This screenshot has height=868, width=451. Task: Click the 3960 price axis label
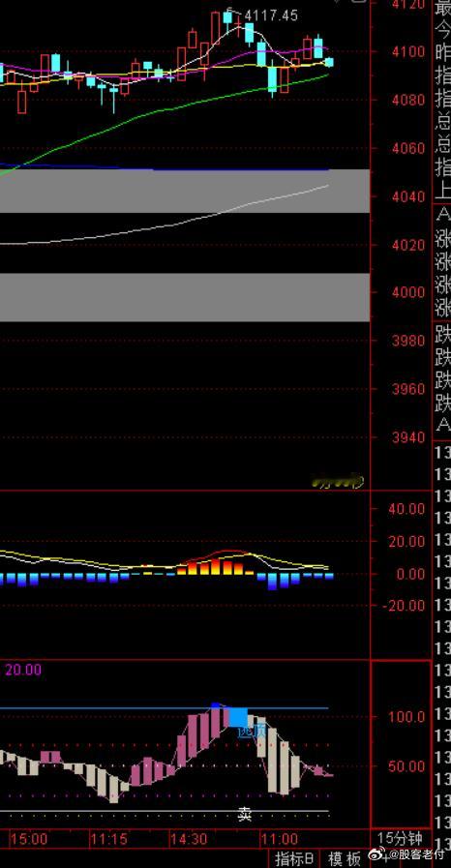[409, 389]
